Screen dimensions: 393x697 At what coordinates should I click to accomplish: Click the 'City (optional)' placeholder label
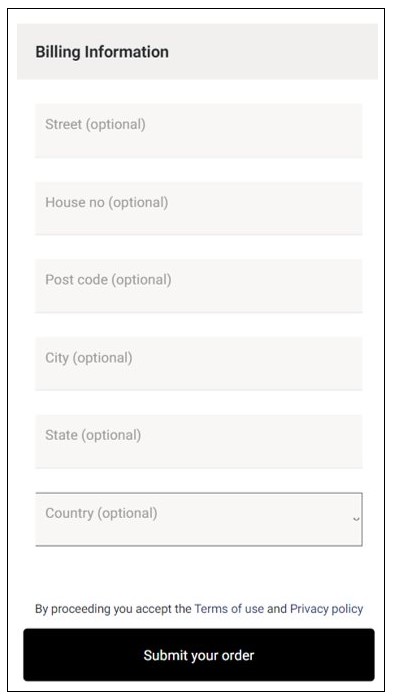tap(88, 358)
